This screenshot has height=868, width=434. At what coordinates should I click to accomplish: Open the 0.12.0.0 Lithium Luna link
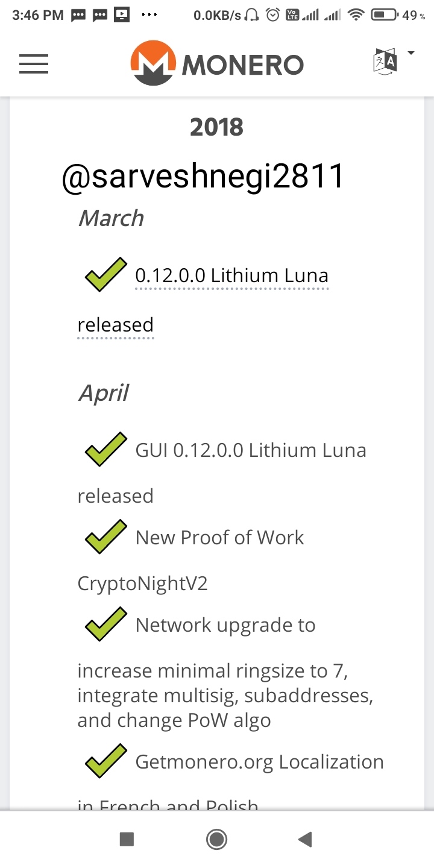[232, 276]
